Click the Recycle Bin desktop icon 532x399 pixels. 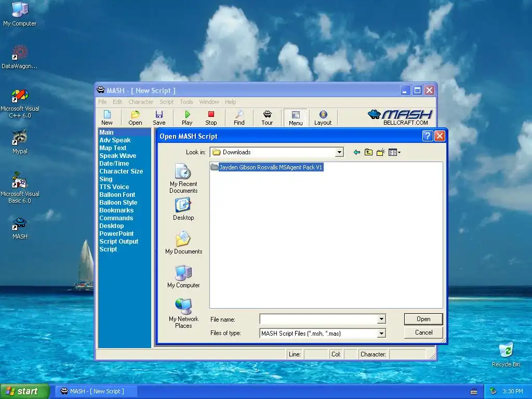506,355
